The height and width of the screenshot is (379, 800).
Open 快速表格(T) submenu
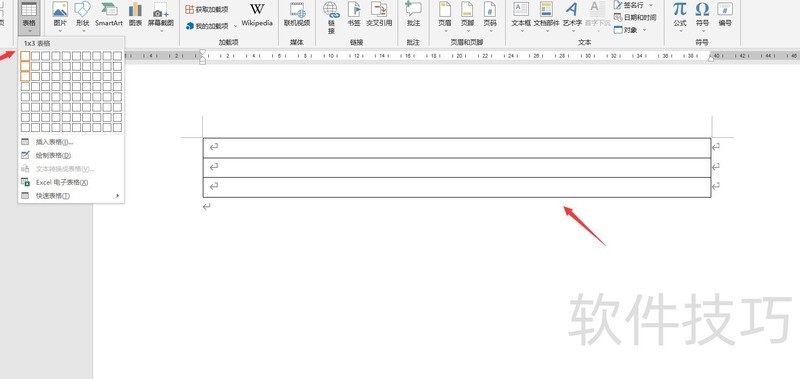[x=71, y=195]
